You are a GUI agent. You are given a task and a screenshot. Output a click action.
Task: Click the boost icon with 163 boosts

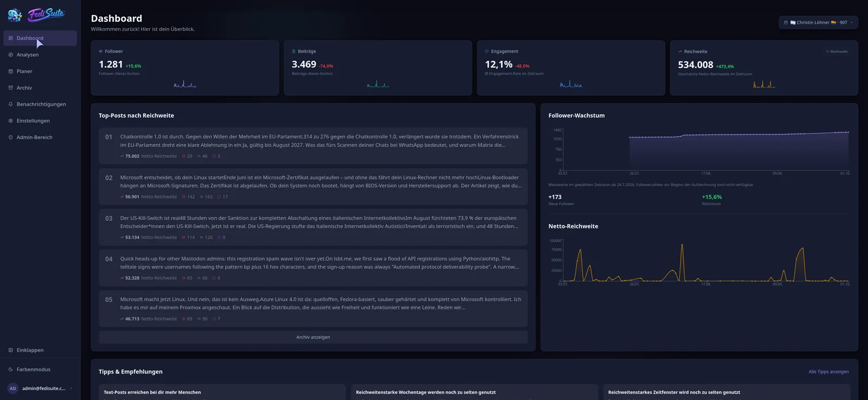coord(201,197)
